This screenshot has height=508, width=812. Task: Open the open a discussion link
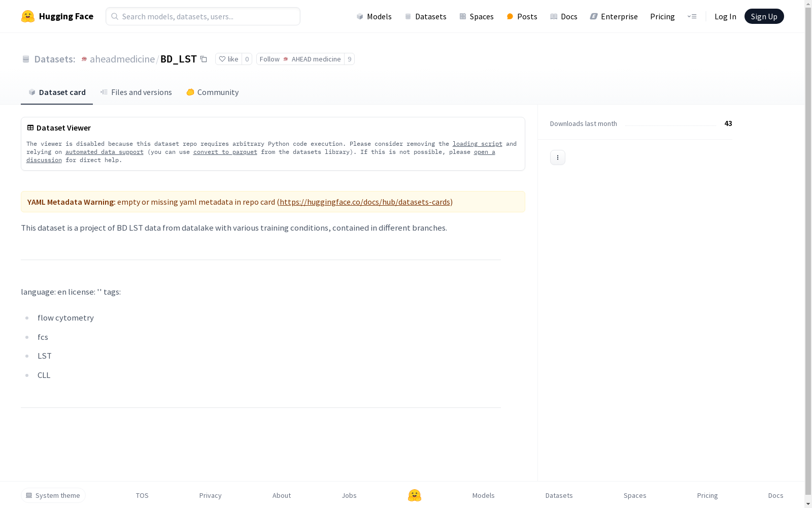484,152
